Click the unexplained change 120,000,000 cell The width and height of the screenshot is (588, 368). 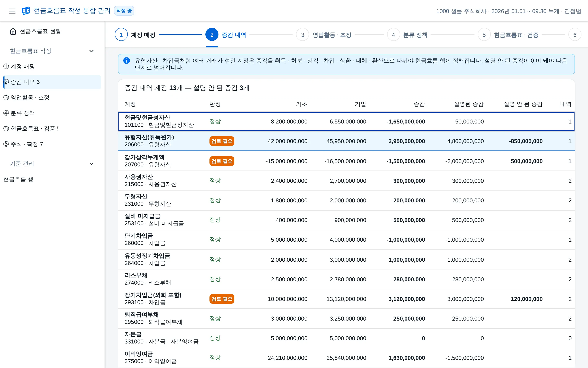coord(527,299)
